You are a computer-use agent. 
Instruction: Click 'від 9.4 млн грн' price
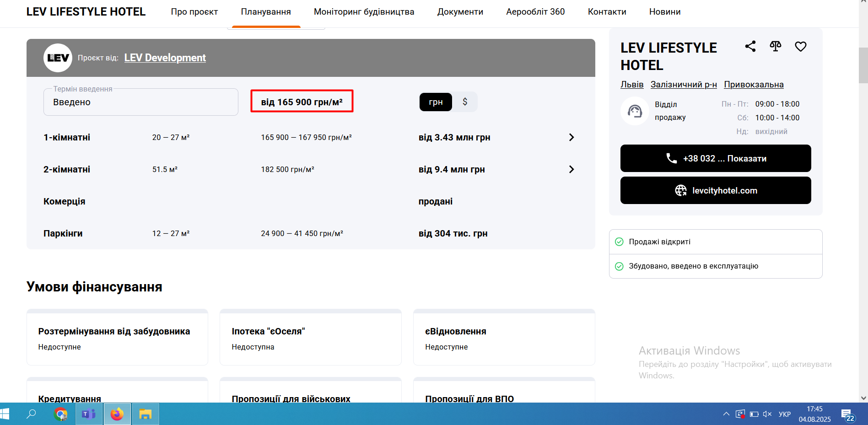tap(452, 169)
